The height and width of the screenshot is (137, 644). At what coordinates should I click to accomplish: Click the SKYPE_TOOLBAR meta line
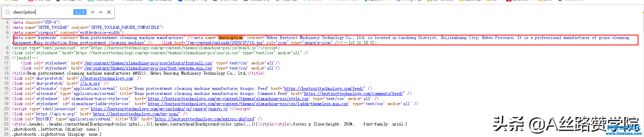tap(88, 27)
